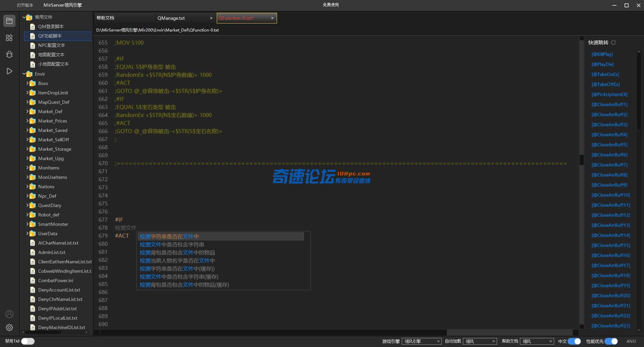This screenshot has height=347, width=644.
Task: Click the QM登录脚本 file icon
Action: (x=33, y=26)
